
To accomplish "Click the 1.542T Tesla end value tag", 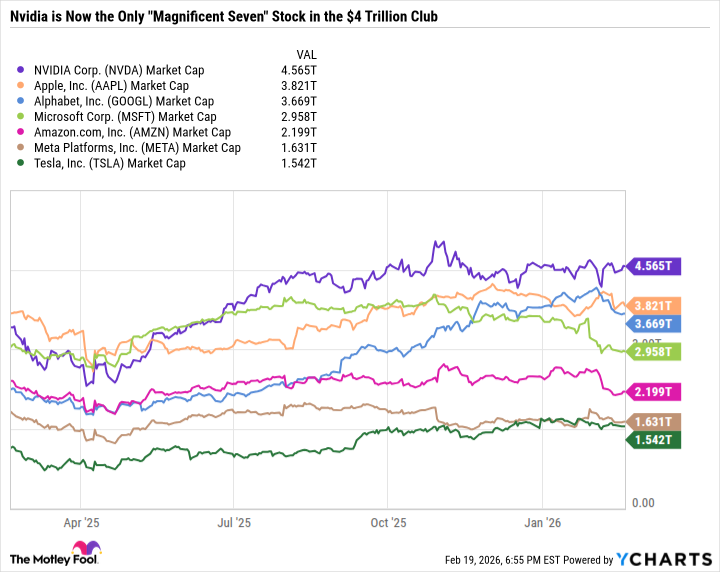I will [654, 440].
